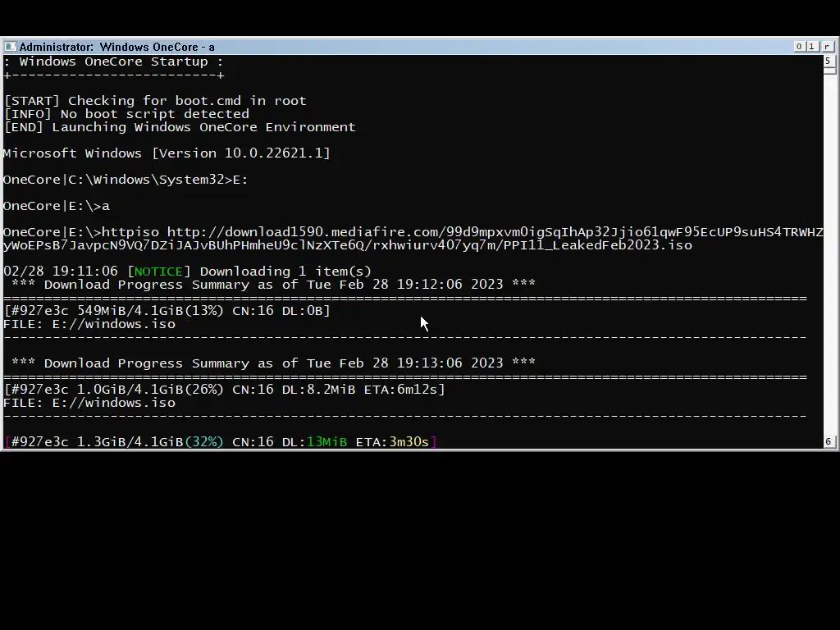This screenshot has width=840, height=630.
Task: Click the '549MiB/4.1GiB(13%)' progress status
Action: coord(150,311)
